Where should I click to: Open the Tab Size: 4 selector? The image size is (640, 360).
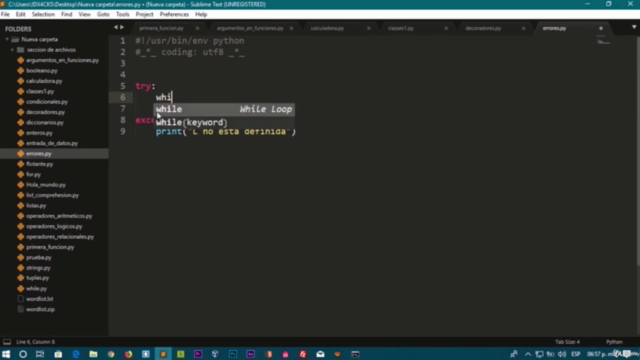pyautogui.click(x=567, y=342)
